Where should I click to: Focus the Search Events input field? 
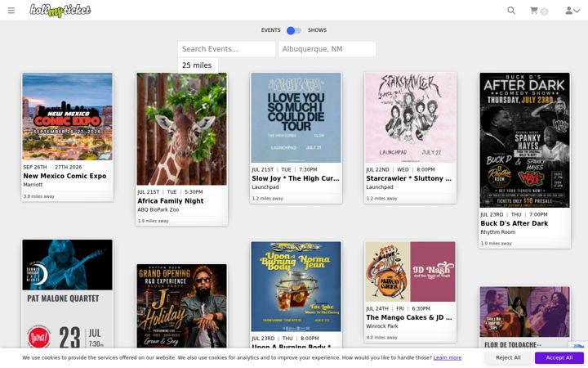[226, 49]
